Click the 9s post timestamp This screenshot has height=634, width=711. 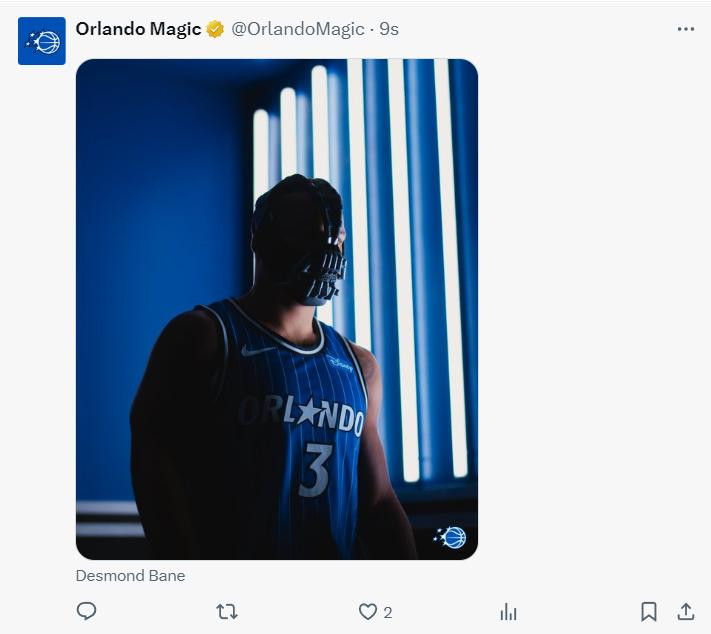pos(389,29)
